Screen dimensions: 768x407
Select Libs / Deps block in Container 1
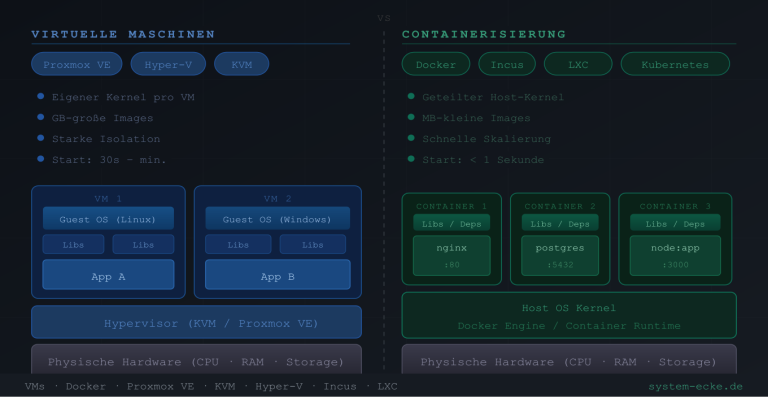(452, 223)
